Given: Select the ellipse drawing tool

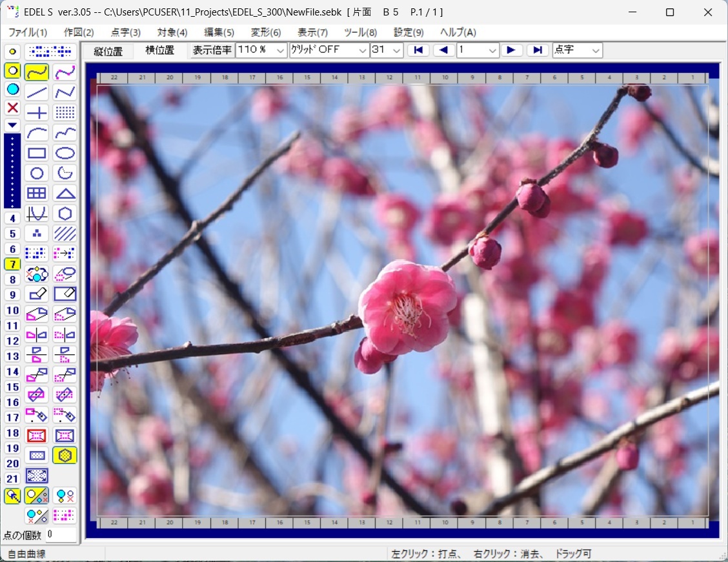Looking at the screenshot, I should 65,153.
